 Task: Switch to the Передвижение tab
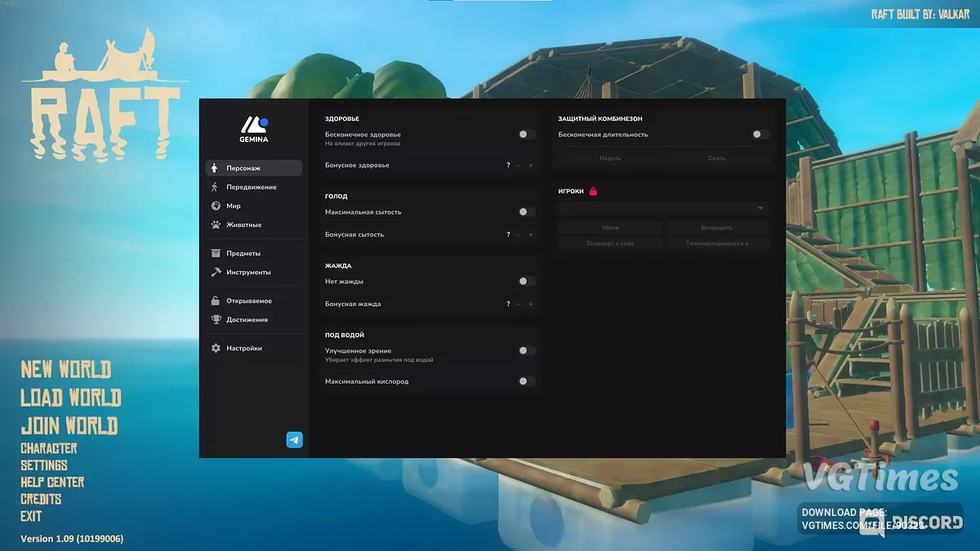(253, 187)
